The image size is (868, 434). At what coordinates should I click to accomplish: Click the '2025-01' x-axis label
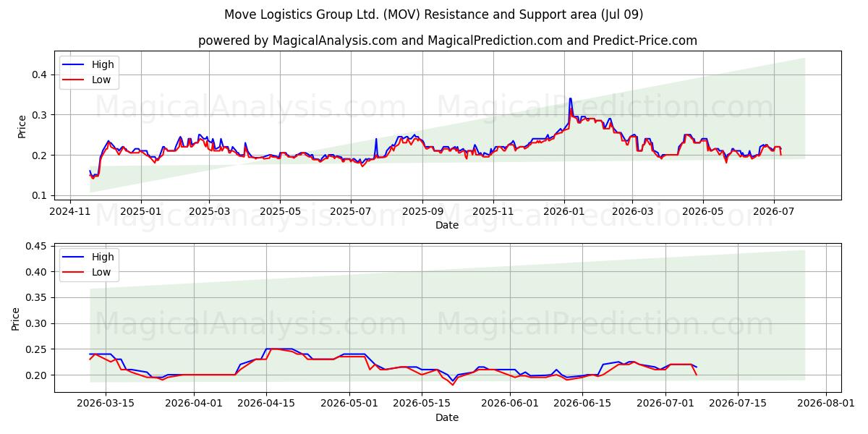(x=140, y=212)
